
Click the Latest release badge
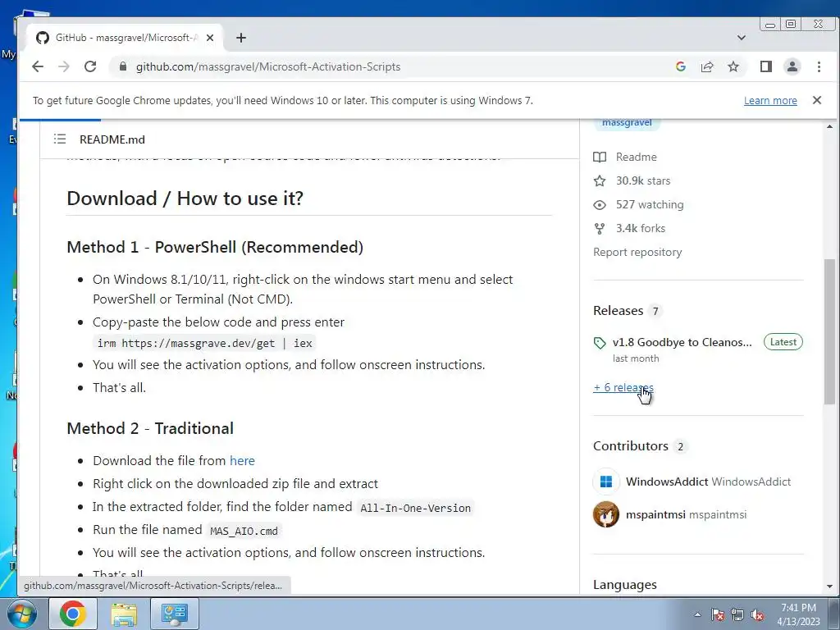pyautogui.click(x=783, y=342)
